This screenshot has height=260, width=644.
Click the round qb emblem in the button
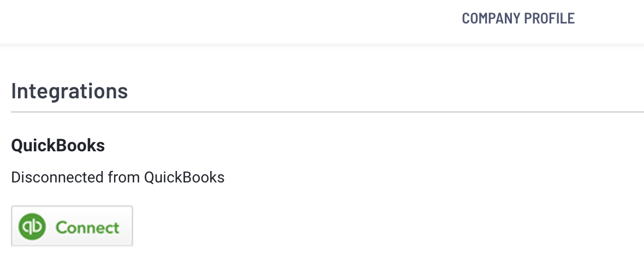(32, 226)
